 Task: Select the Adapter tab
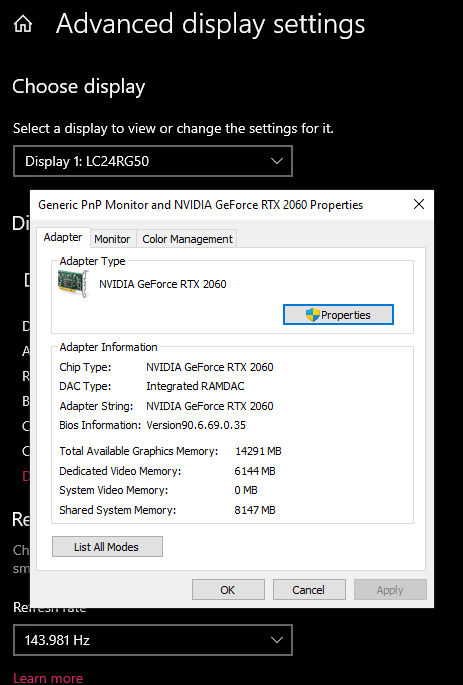coord(63,237)
